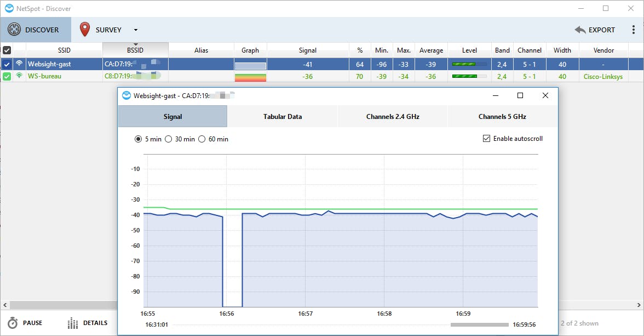Viewport: 644px width, 336px height.
Task: Click the Export arrow icon
Action: (580, 30)
